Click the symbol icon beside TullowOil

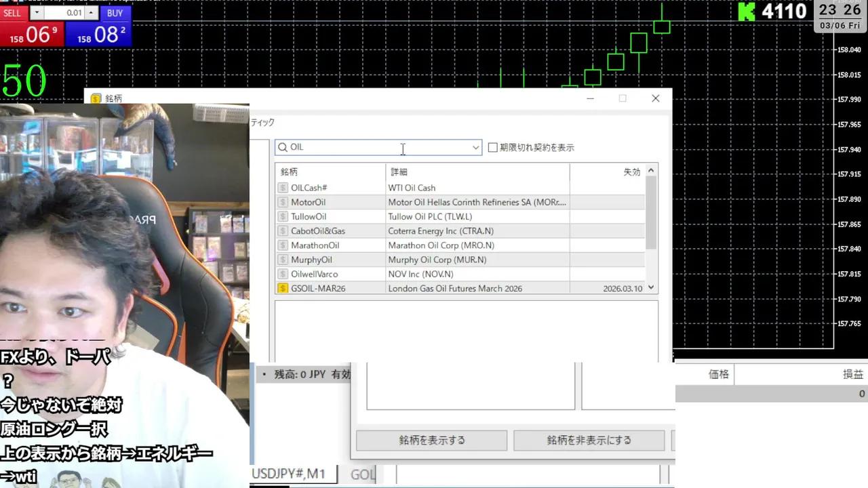coord(283,216)
